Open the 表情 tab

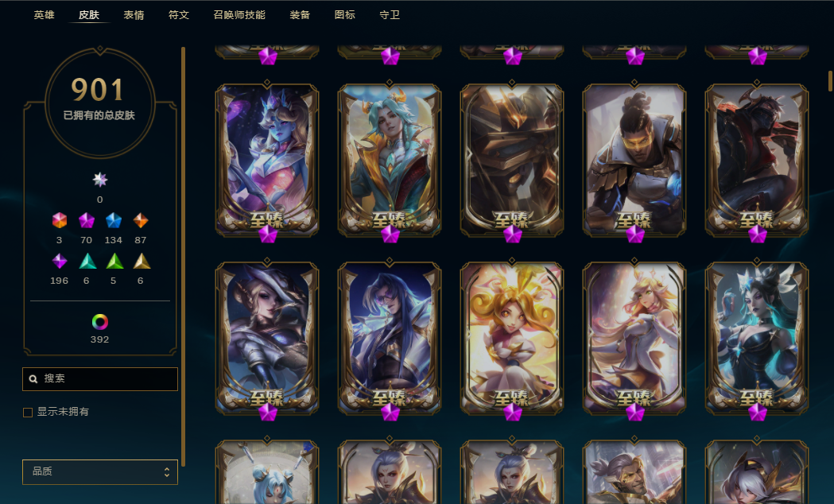[134, 15]
